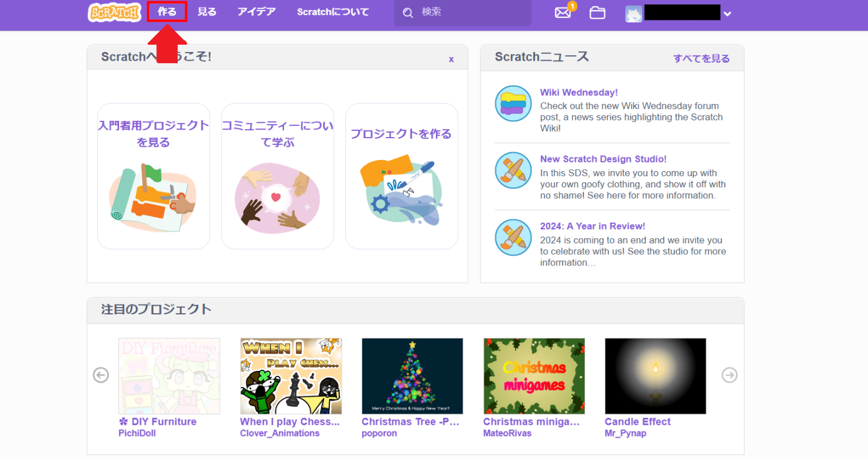Focus the 検索 search field
The height and width of the screenshot is (457, 868).
[463, 12]
